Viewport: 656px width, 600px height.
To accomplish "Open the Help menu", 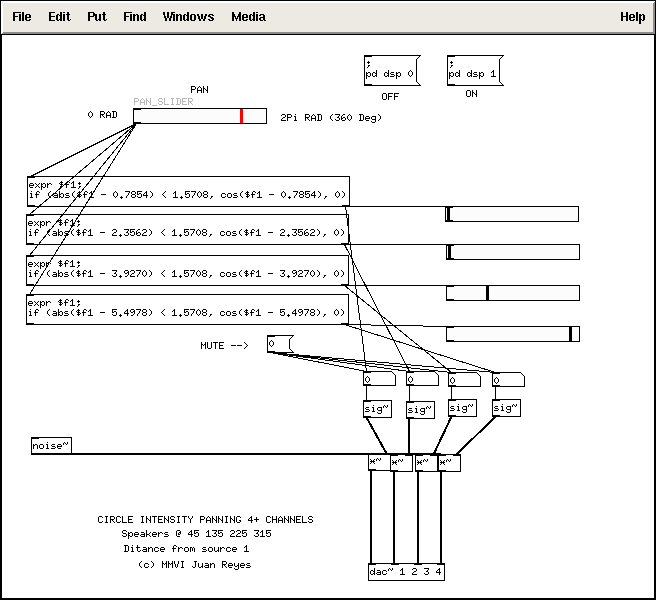I will tap(632, 17).
